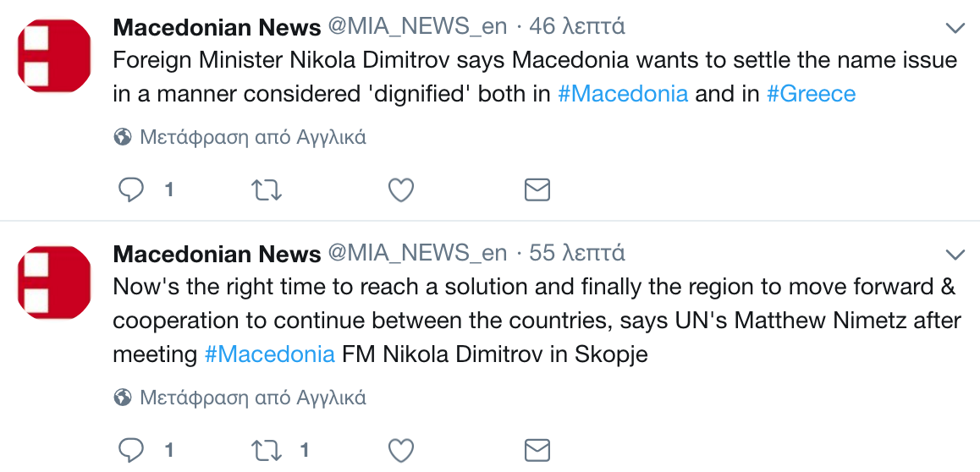Reply to the Dimitrov name issue tweet
Image resolution: width=980 pixels, height=472 pixels.
point(130,190)
